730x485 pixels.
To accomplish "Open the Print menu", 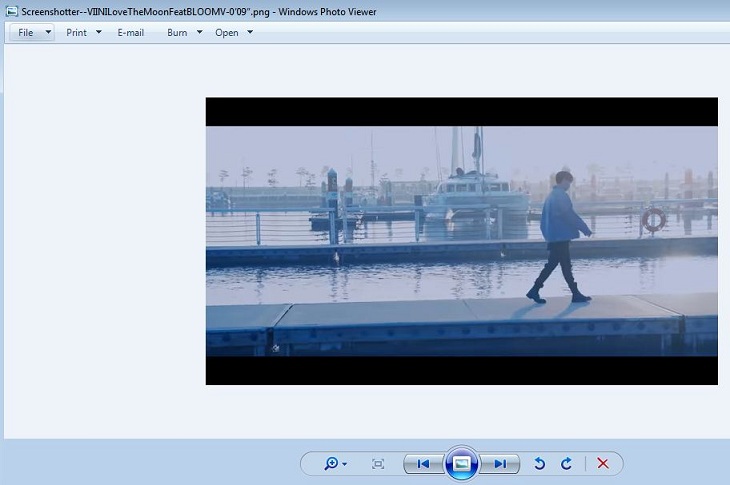I will (76, 33).
